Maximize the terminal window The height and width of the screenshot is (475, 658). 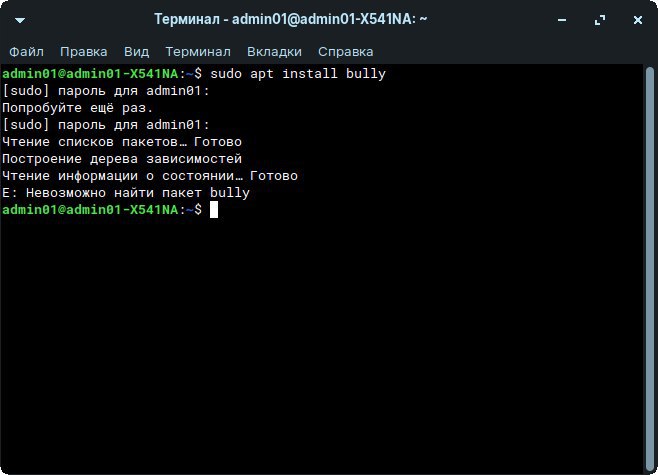coord(600,19)
